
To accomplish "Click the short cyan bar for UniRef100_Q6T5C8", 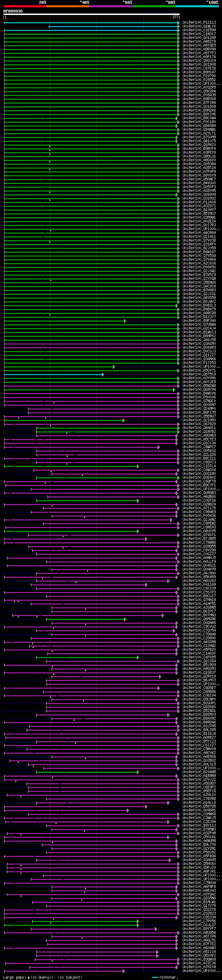I will coord(53,375).
